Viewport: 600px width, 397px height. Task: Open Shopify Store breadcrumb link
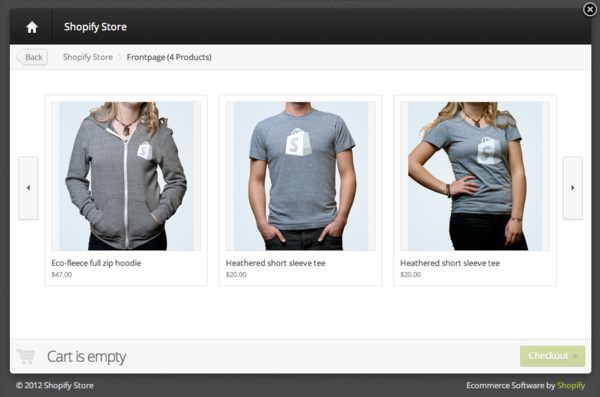click(x=88, y=57)
